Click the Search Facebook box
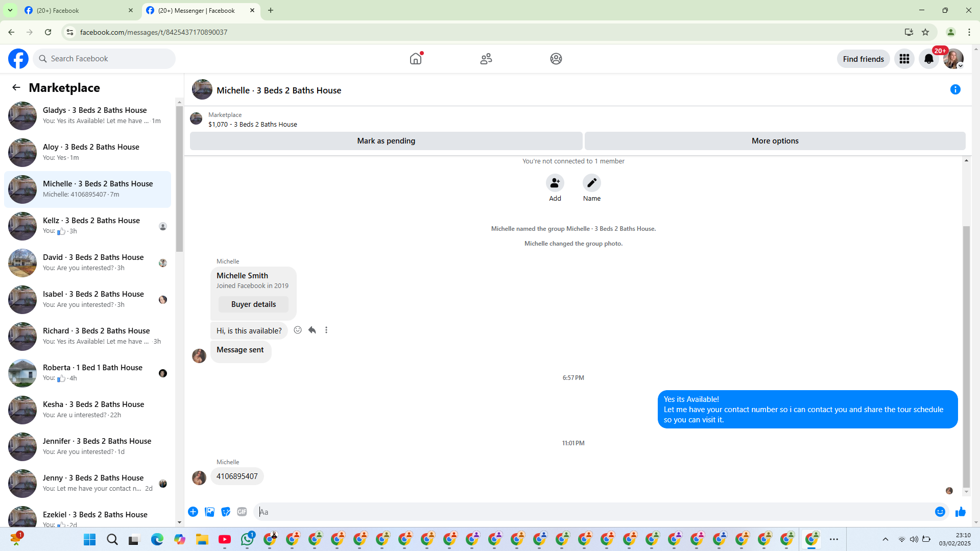This screenshot has width=980, height=551. click(x=104, y=59)
